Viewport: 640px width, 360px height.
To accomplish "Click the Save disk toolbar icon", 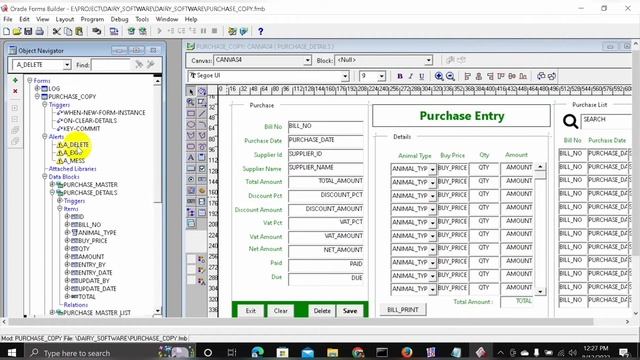I will (x=28, y=31).
